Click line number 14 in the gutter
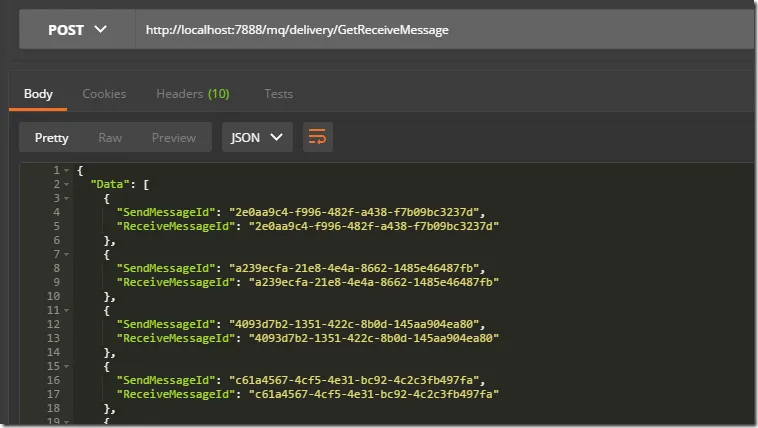This screenshot has width=758, height=428. (x=54, y=352)
